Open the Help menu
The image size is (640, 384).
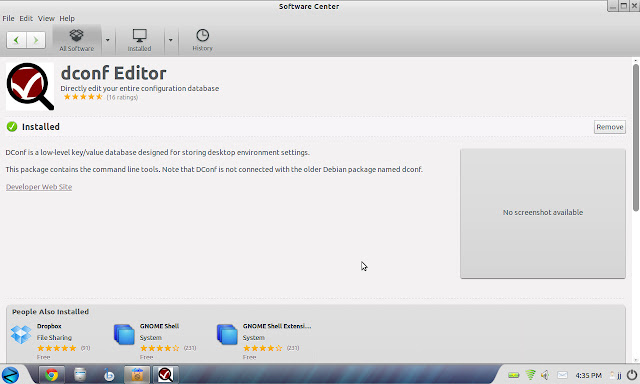click(x=67, y=18)
